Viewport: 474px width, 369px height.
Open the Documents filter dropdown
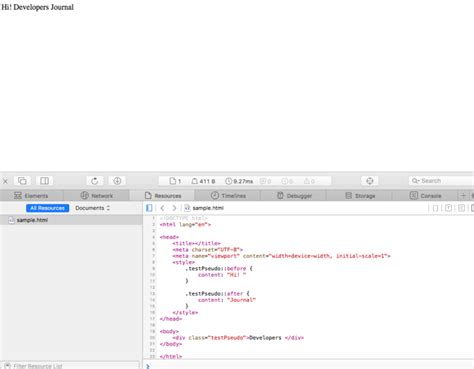[x=92, y=208]
